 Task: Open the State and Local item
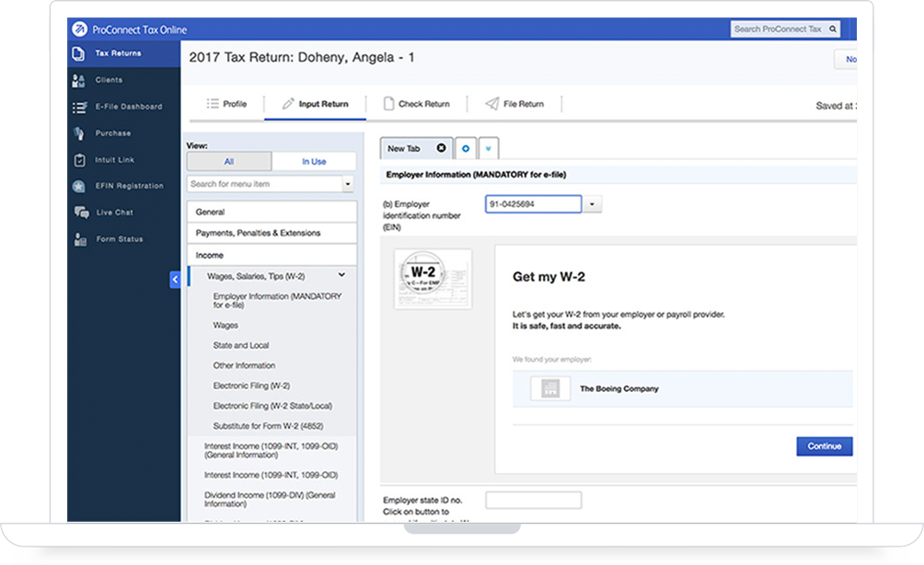[241, 345]
